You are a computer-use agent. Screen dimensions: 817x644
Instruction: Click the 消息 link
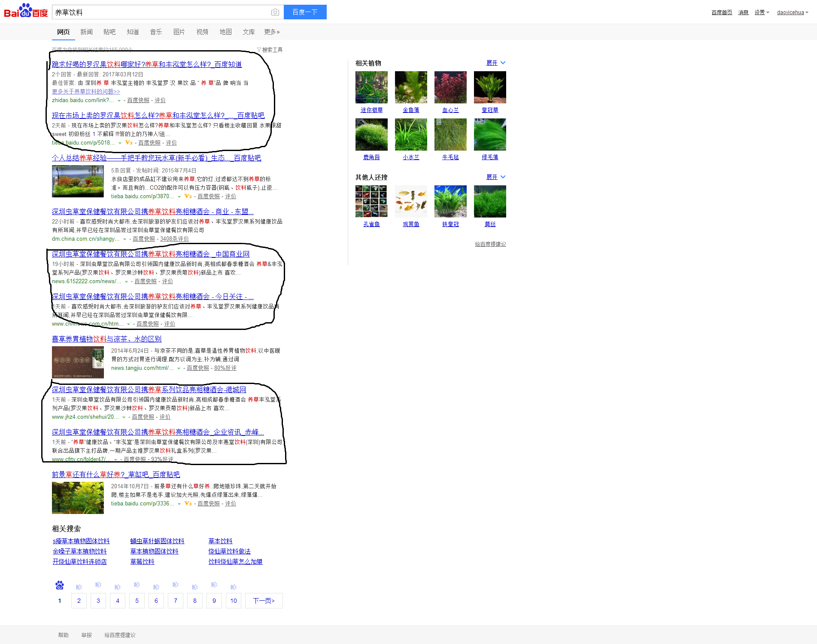(x=743, y=12)
